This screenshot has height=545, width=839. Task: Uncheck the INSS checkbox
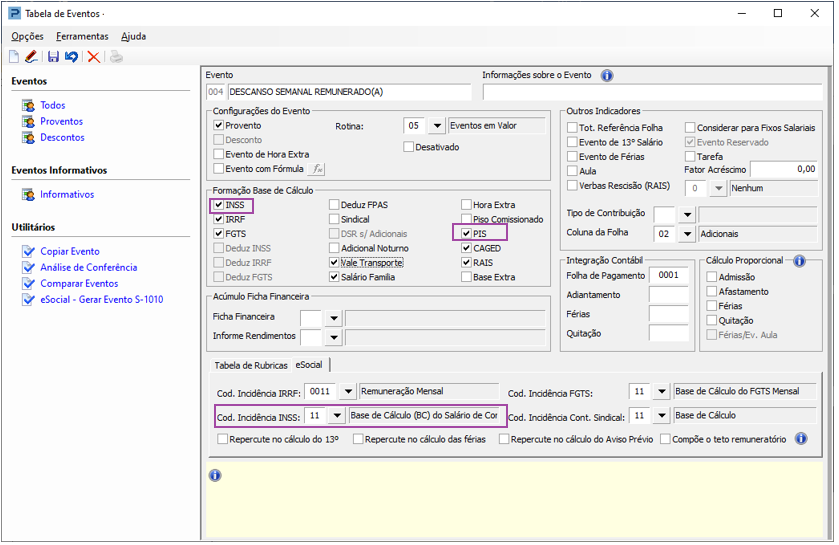(218, 205)
